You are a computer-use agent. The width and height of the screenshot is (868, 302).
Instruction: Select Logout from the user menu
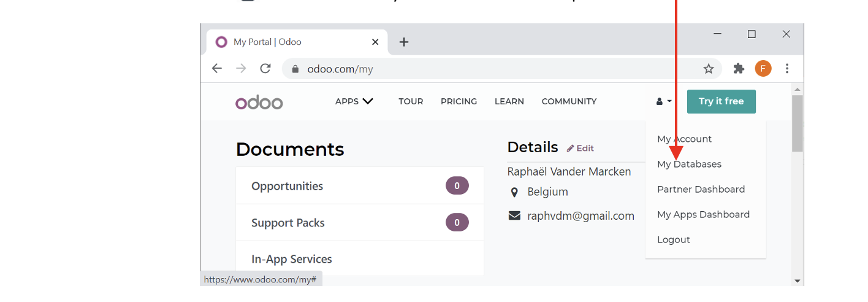[x=673, y=239]
